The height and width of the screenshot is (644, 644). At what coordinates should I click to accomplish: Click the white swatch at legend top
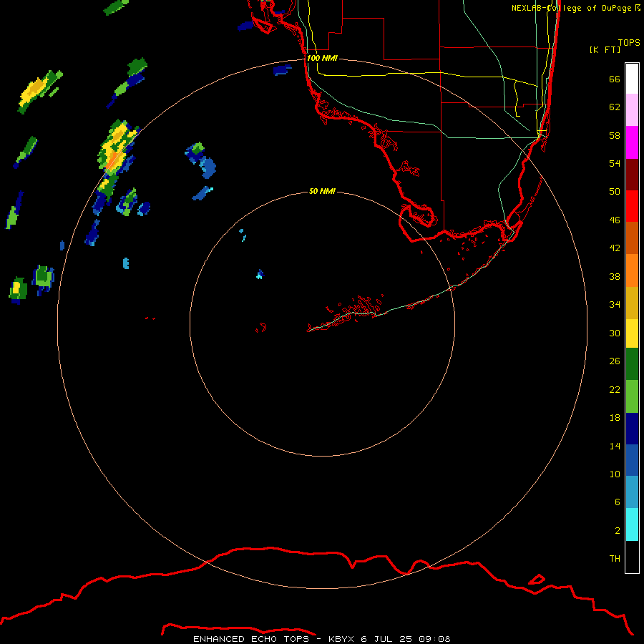(x=632, y=79)
